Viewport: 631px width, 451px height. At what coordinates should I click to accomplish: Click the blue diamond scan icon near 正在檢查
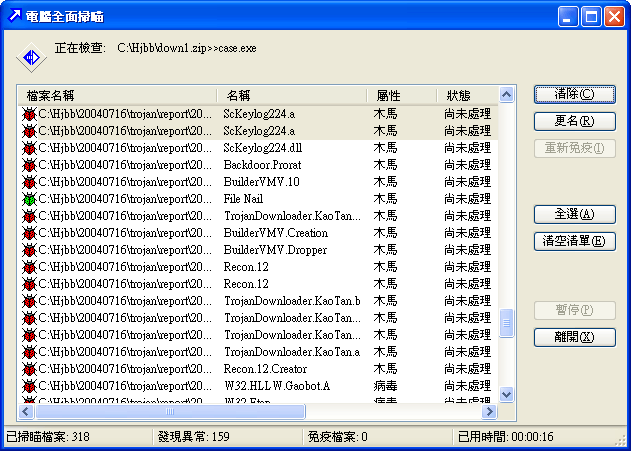point(30,58)
